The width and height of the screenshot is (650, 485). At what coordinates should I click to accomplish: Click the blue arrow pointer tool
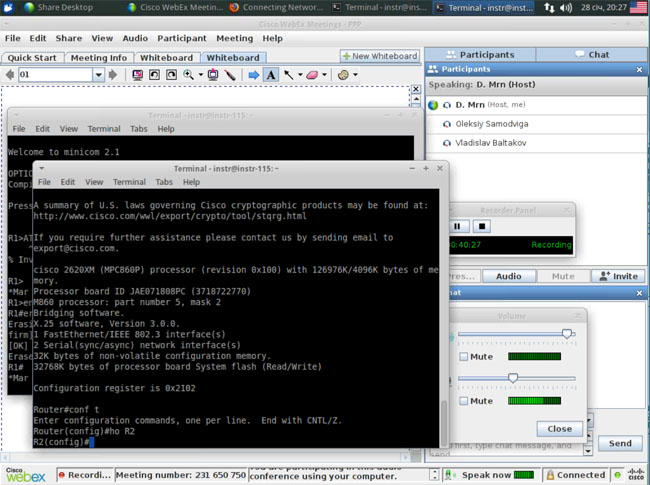pyautogui.click(x=253, y=75)
